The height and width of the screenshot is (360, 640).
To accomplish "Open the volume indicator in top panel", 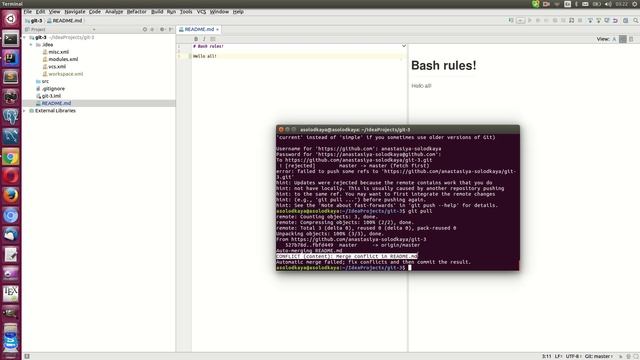I will pyautogui.click(x=608, y=4).
